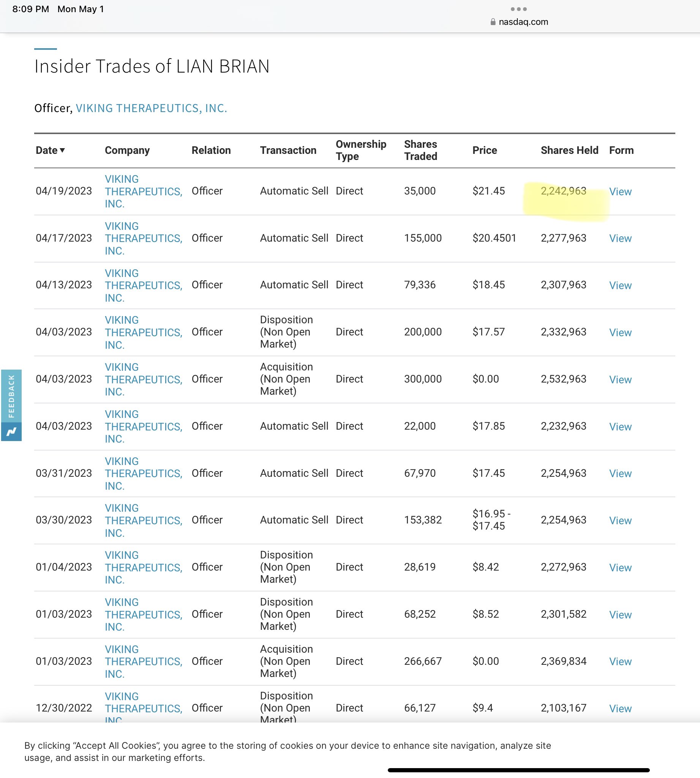Image resolution: width=700 pixels, height=778 pixels.
Task: Select the 153,382 shares traded cell
Action: click(x=423, y=520)
